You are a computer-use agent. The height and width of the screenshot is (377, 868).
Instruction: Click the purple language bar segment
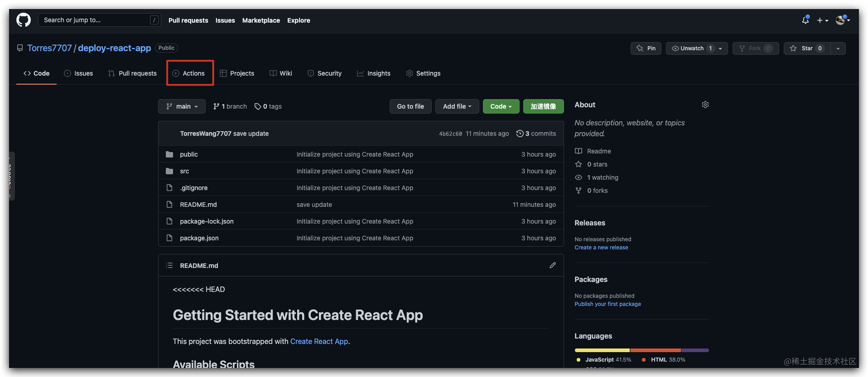click(695, 350)
